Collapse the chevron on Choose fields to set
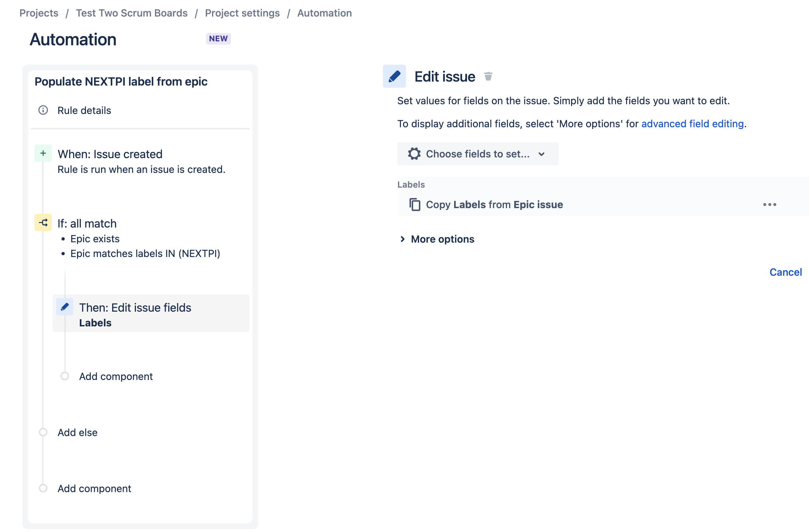 click(542, 154)
